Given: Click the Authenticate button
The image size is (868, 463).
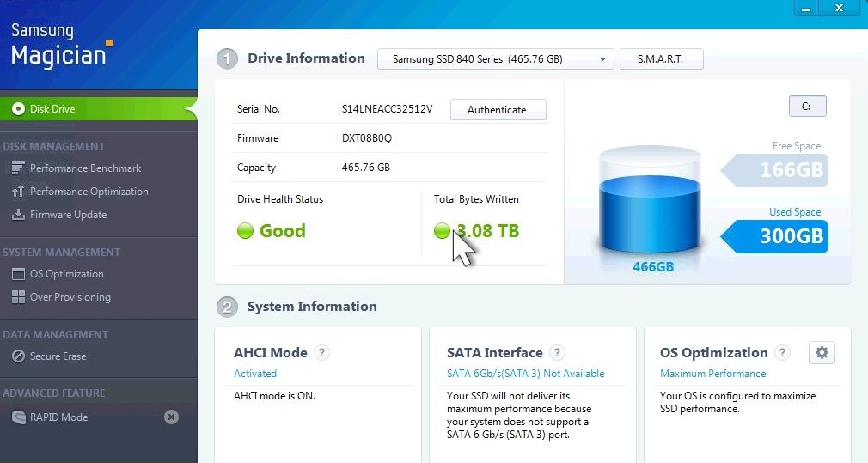Looking at the screenshot, I should point(498,110).
